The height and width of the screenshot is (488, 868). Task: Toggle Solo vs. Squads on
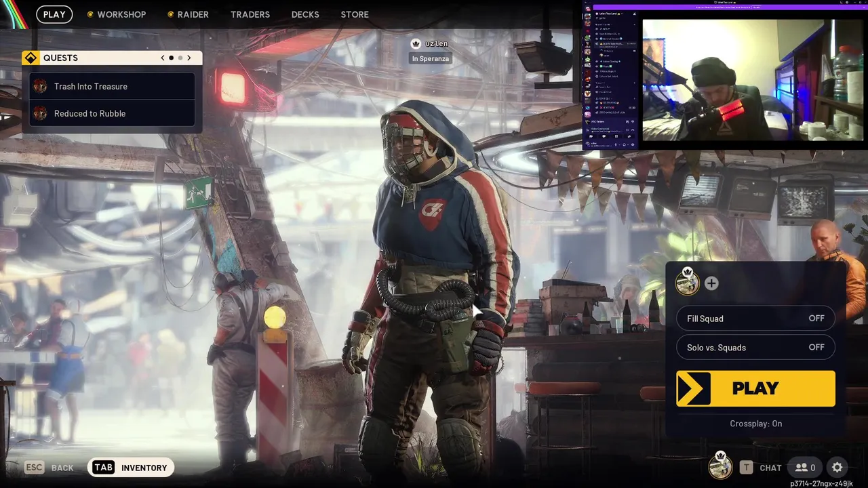click(x=755, y=348)
